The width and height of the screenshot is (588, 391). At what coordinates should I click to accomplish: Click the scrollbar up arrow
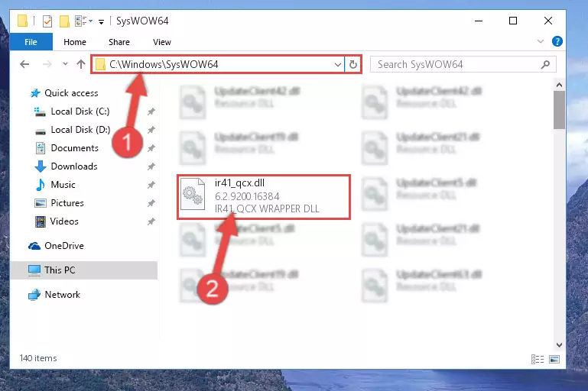[559, 85]
